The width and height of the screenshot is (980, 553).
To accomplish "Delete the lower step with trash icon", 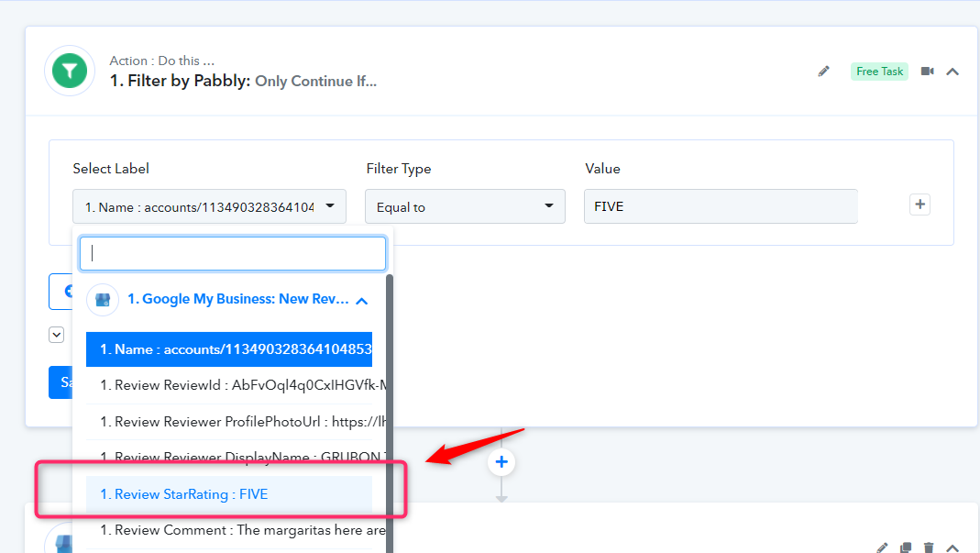I will pyautogui.click(x=929, y=548).
